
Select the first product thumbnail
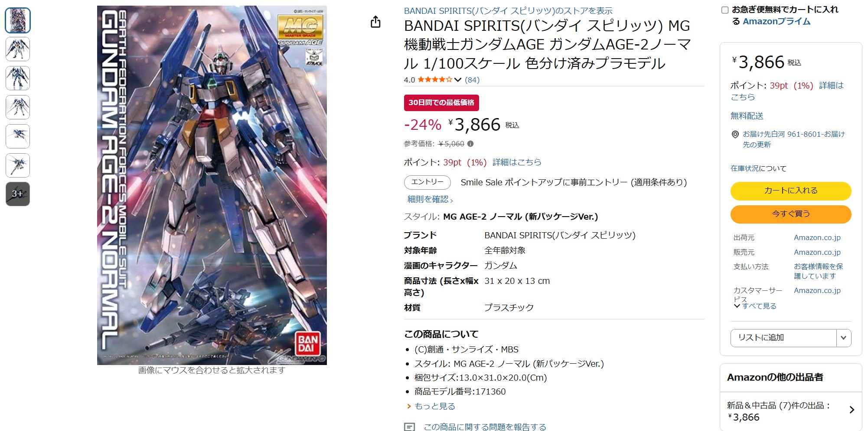tap(18, 20)
